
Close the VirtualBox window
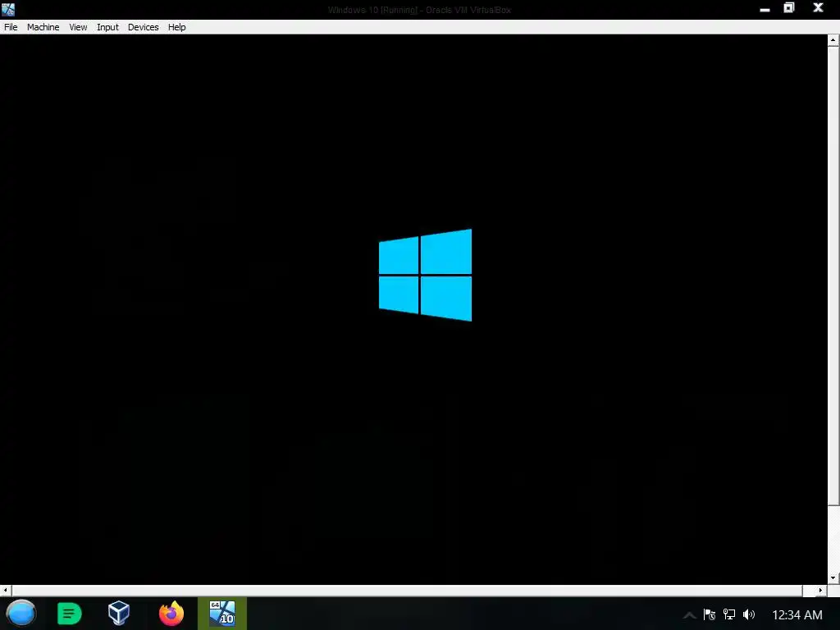(x=818, y=8)
